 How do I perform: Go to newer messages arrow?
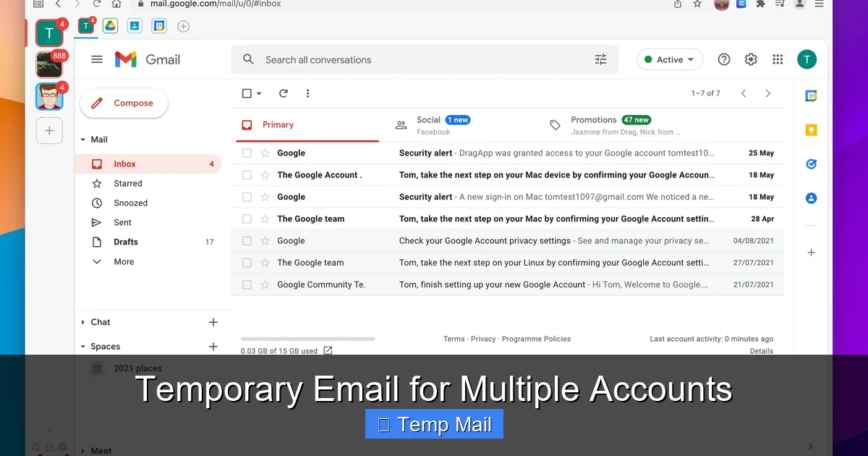click(x=744, y=93)
